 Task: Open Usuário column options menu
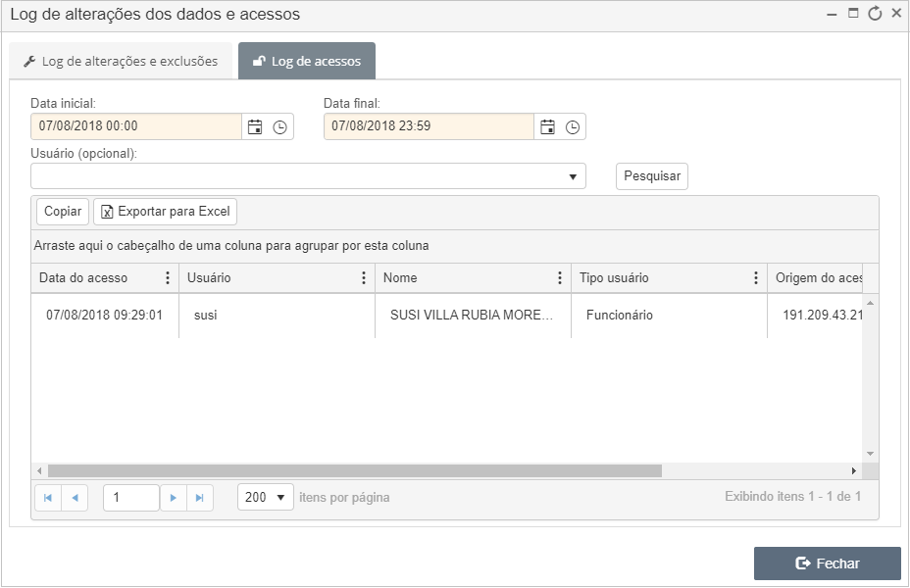tap(364, 277)
